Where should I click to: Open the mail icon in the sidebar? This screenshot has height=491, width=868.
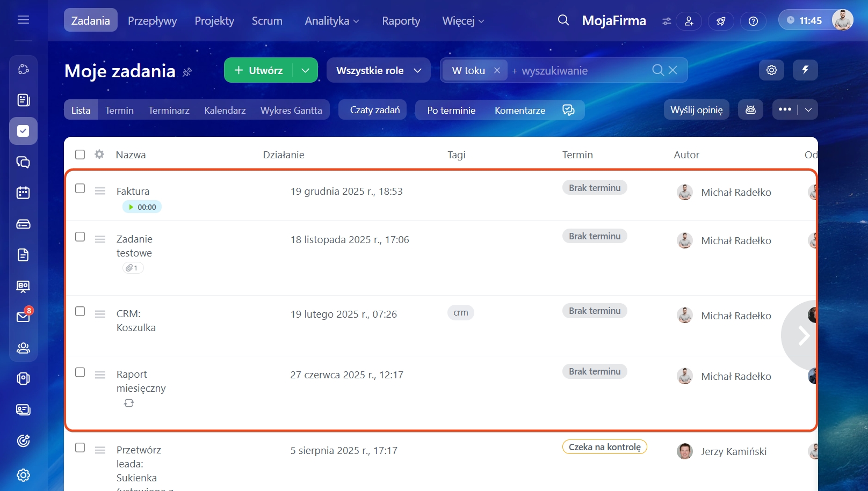[23, 317]
